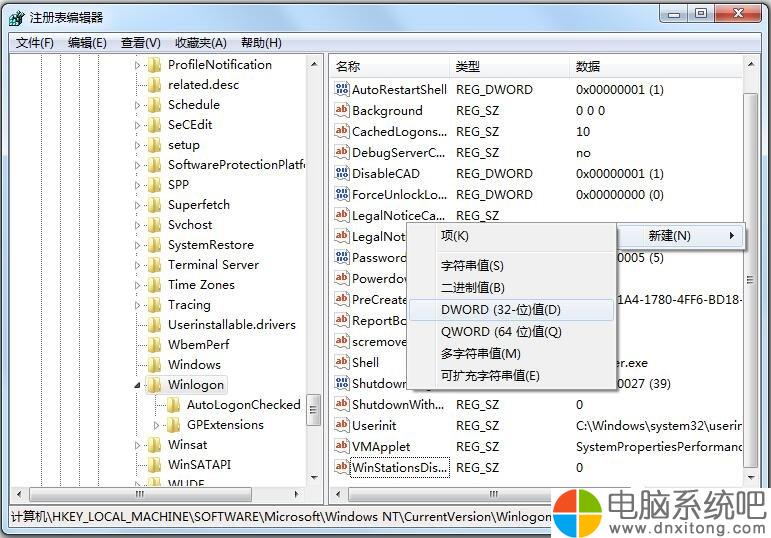Open the 收藏夹(A) menu

(x=201, y=43)
